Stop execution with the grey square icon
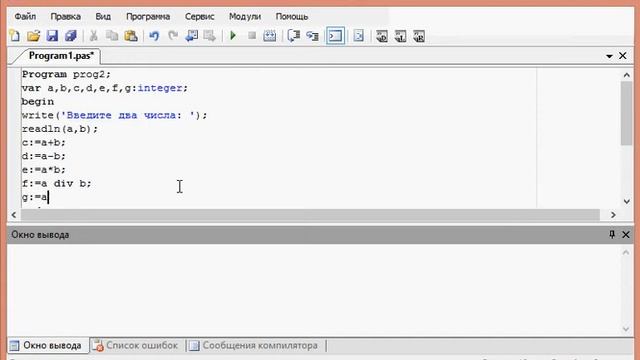 (252, 36)
